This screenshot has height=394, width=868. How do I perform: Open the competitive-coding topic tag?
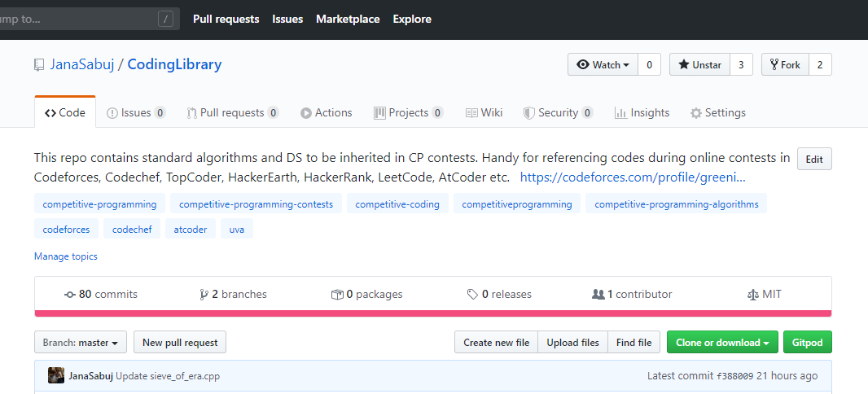(397, 204)
